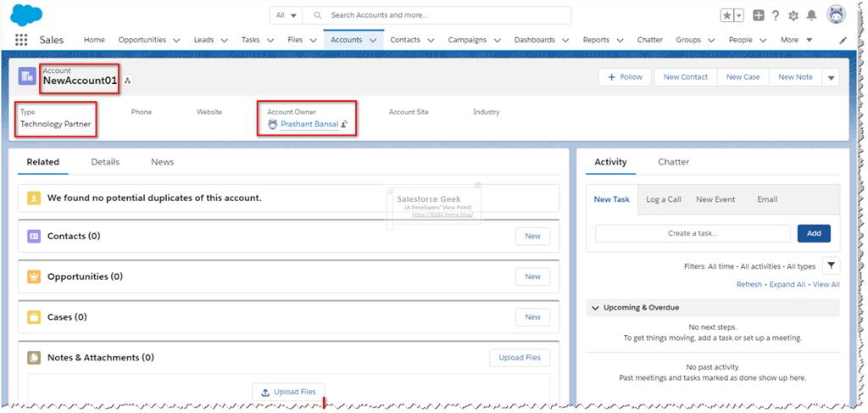
Task: Click the search magnifier icon
Action: pos(317,15)
